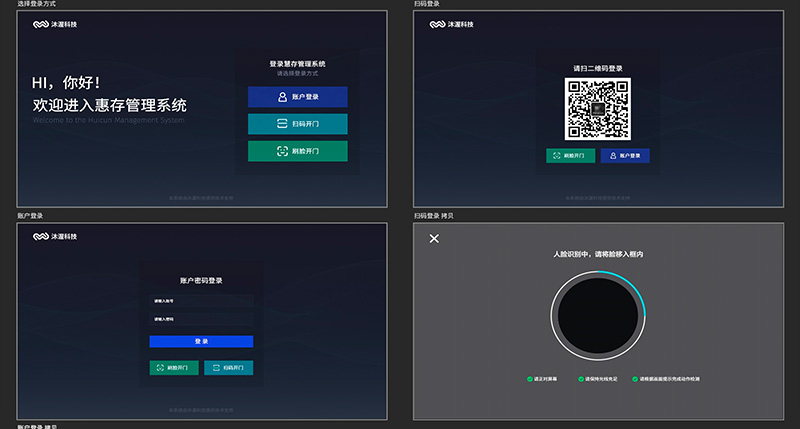Select the 扫码登录 artboard label above the QR screen

[x=427, y=4]
